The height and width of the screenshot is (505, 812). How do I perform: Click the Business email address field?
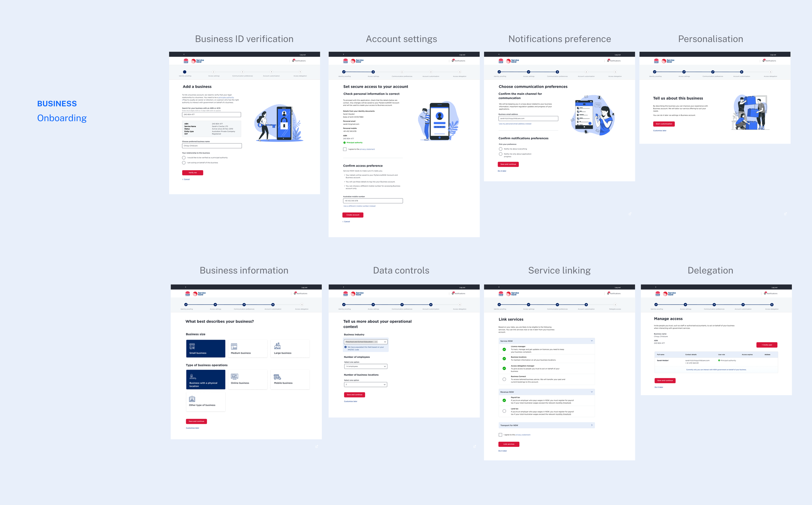(x=528, y=119)
